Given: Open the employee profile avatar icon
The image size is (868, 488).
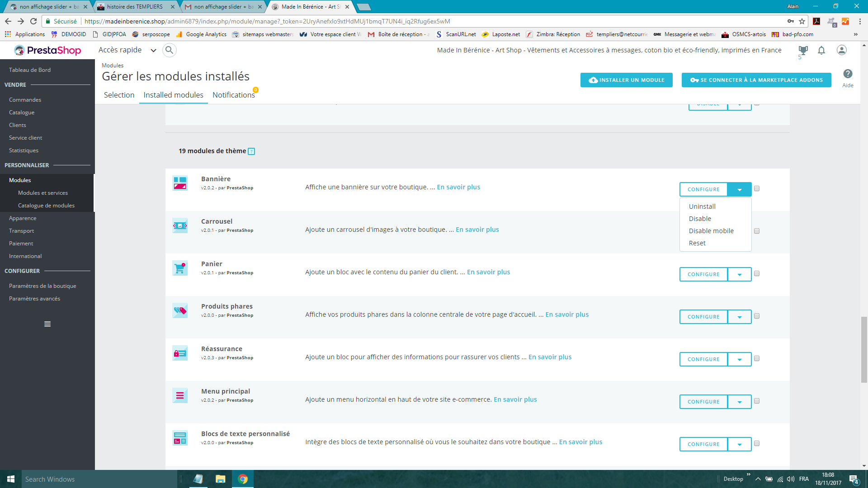Looking at the screenshot, I should [841, 50].
